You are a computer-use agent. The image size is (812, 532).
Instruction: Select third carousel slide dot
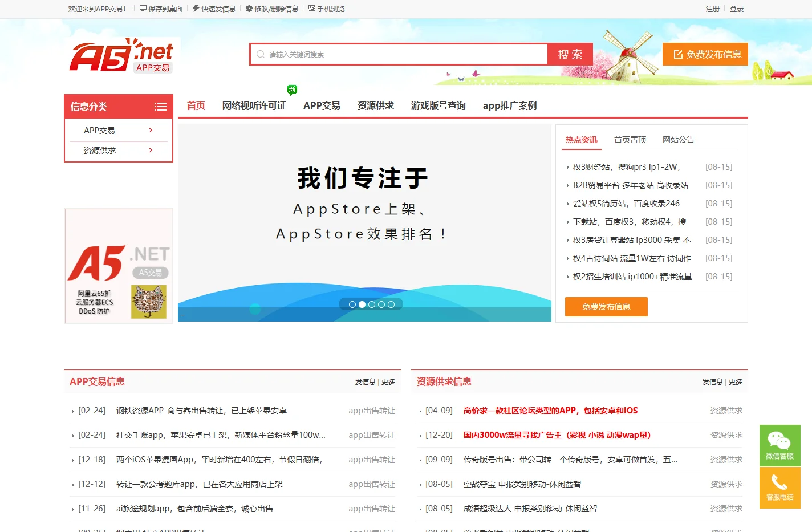(x=372, y=304)
